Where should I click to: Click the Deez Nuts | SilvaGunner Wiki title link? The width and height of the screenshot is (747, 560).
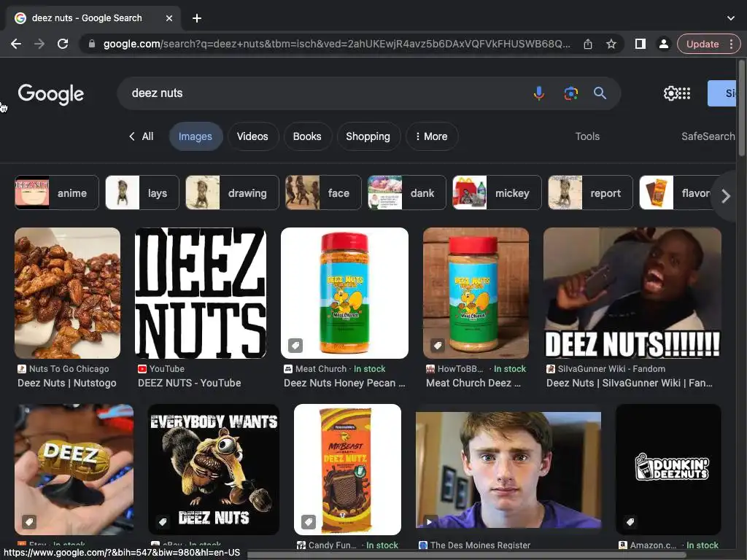[630, 383]
